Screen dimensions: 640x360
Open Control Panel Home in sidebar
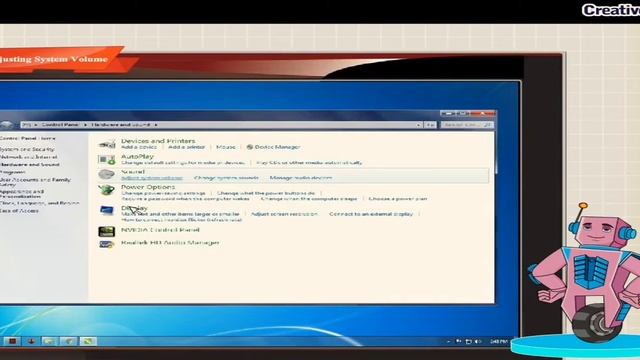pyautogui.click(x=27, y=138)
